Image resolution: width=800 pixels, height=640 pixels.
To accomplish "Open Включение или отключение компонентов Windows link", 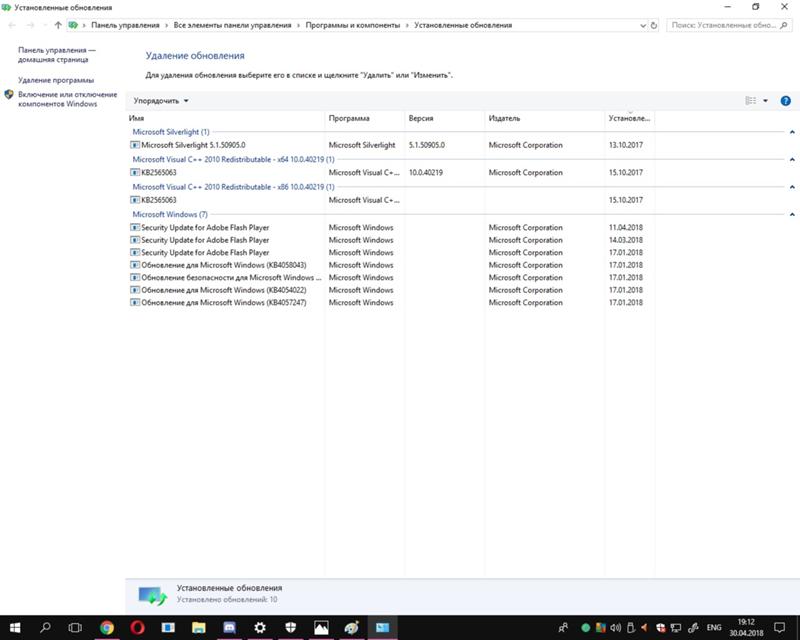I will (x=67, y=99).
